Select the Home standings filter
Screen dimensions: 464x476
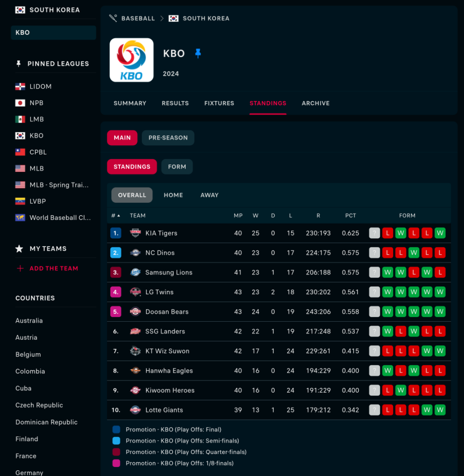[173, 195]
